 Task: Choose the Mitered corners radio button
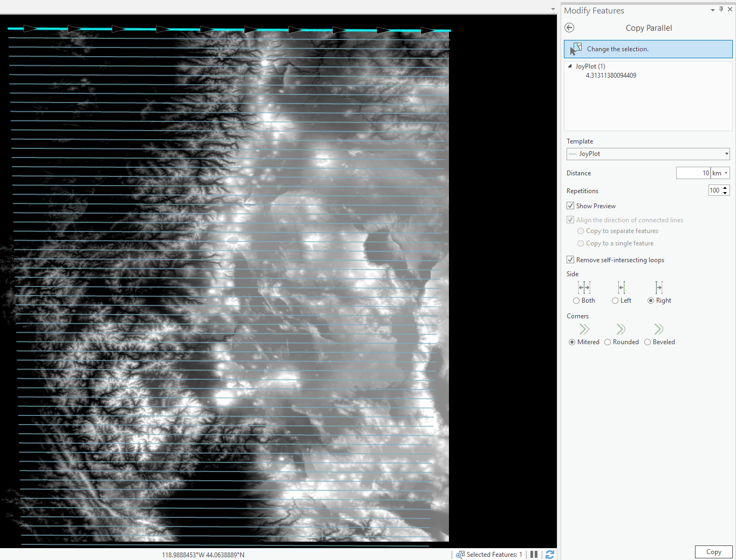[572, 342]
